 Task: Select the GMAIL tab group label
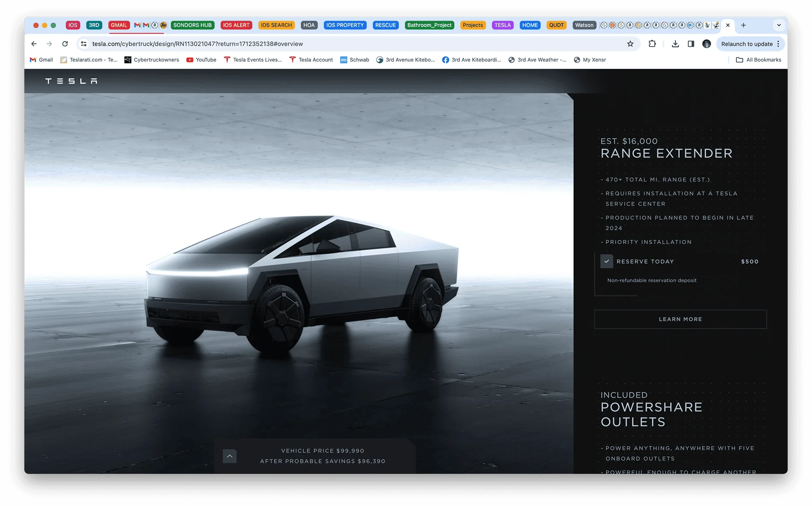(119, 25)
